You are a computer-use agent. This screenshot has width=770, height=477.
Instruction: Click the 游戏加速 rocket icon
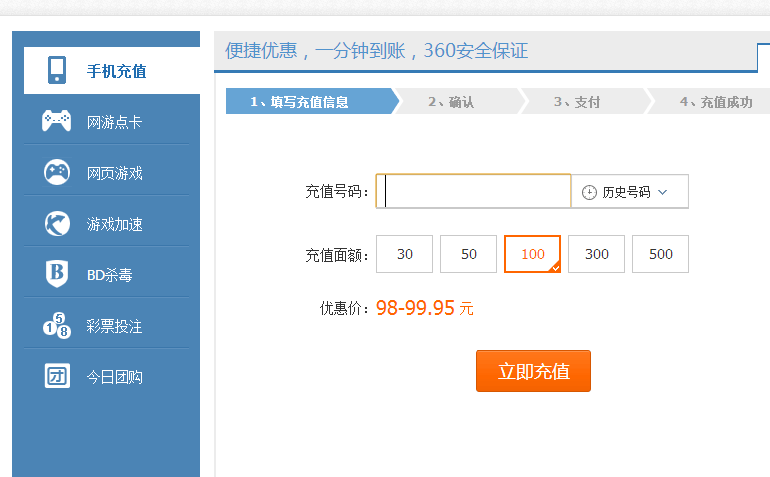click(x=57, y=223)
